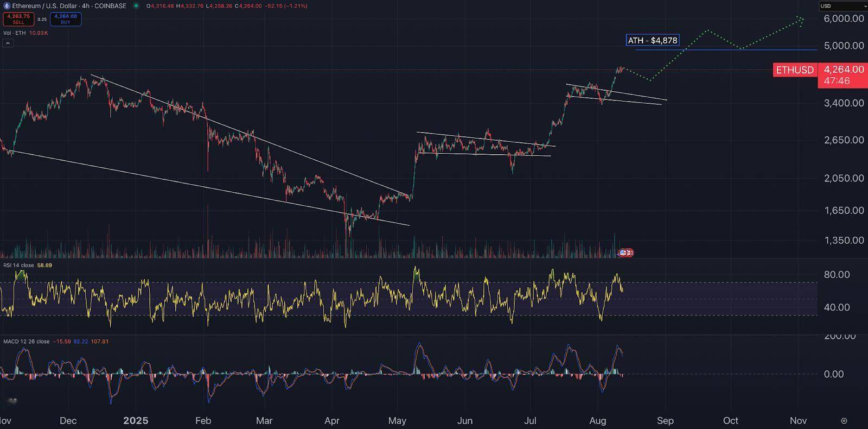
Task: Click the ATH - $4,878 text annotation
Action: (652, 41)
